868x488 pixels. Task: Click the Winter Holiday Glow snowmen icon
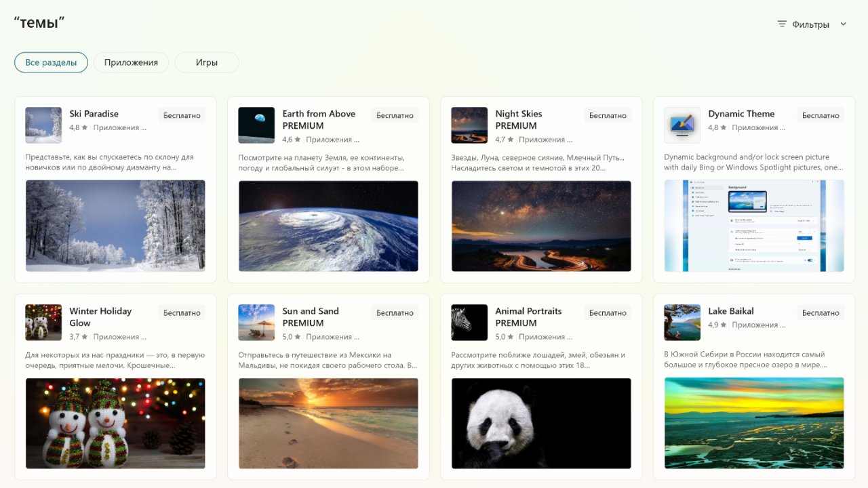(x=43, y=323)
